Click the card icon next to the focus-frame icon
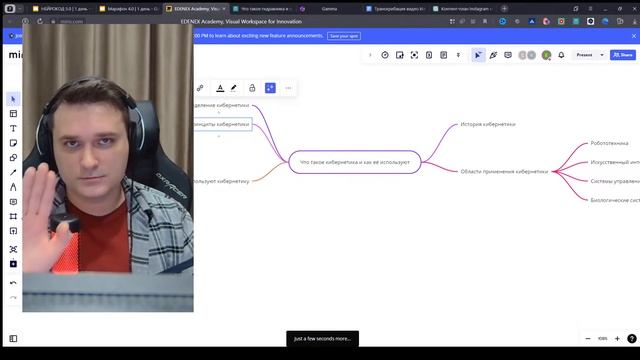Screen dimensions: 640x360 [x=429, y=55]
